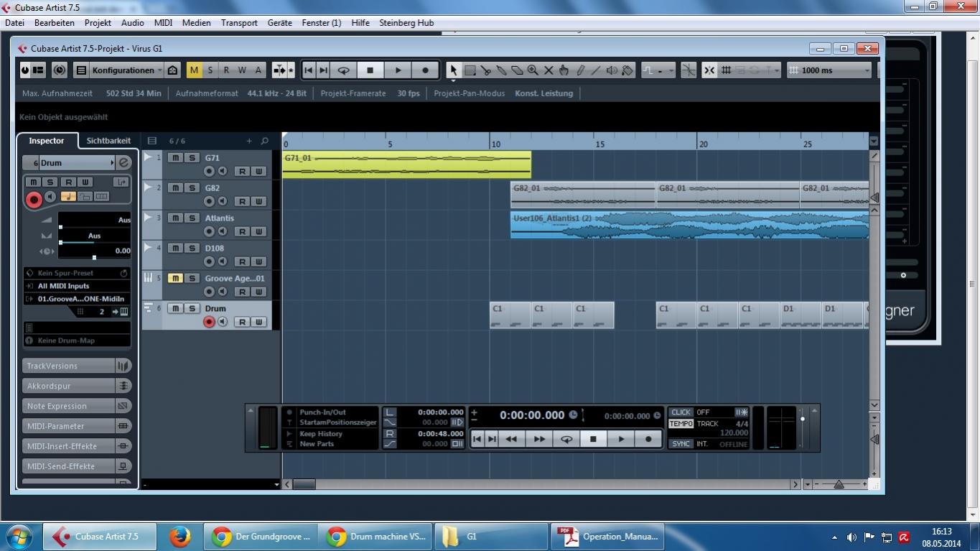This screenshot has width=980, height=551.
Task: Click Record in transport panel
Action: click(648, 439)
